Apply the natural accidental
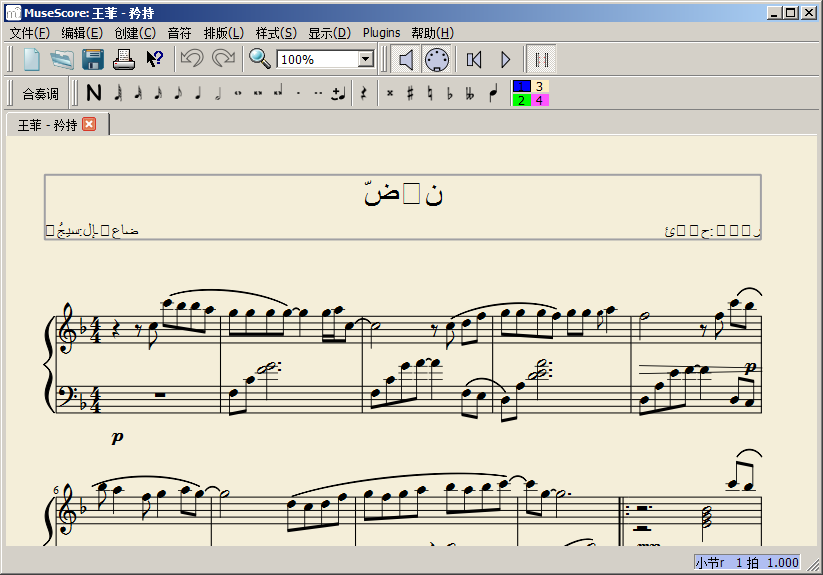 430,93
